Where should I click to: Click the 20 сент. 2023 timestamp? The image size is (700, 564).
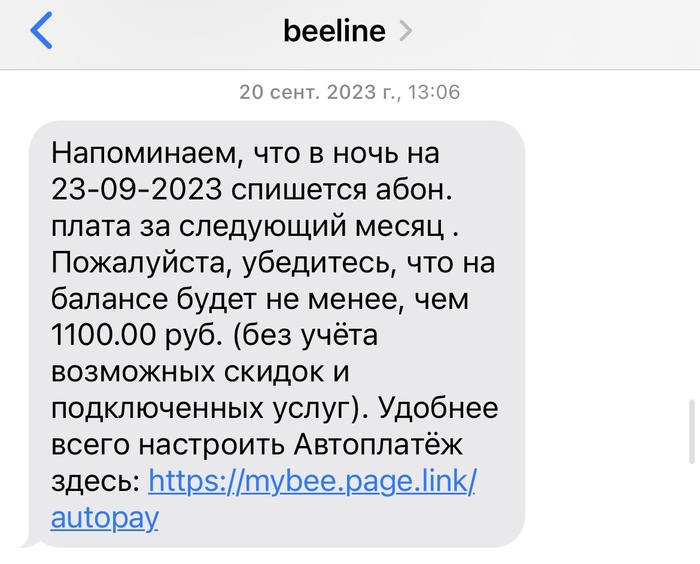349,93
